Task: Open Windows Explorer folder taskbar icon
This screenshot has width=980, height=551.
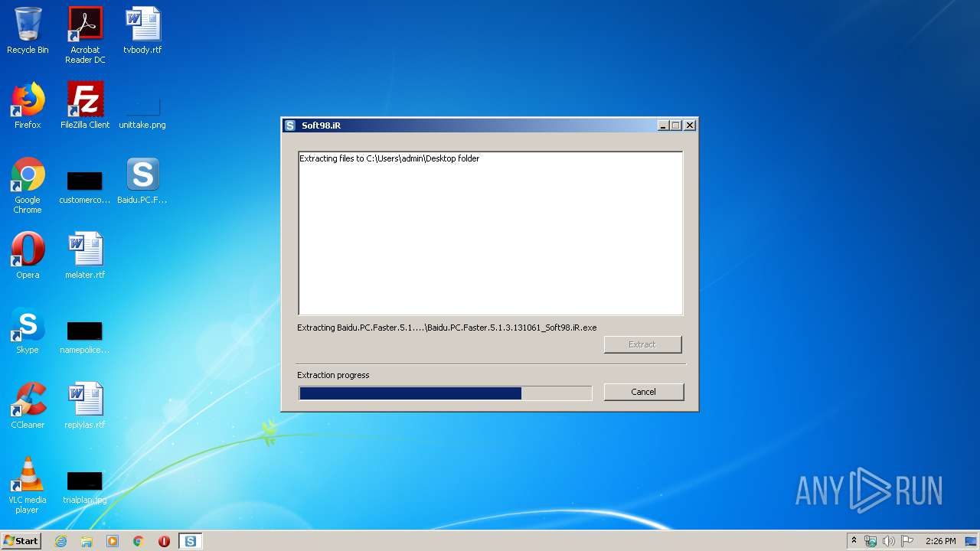Action: (x=87, y=541)
